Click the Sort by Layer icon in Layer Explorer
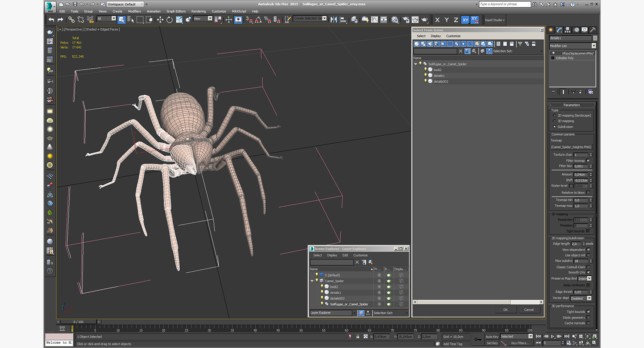The image size is (644, 348). pyautogui.click(x=361, y=313)
